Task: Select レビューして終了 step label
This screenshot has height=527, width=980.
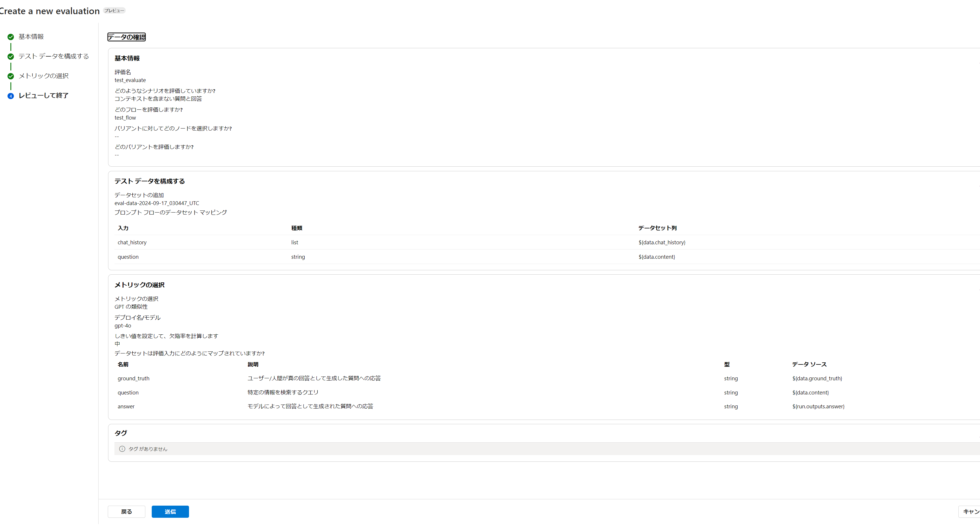Action: (x=44, y=96)
